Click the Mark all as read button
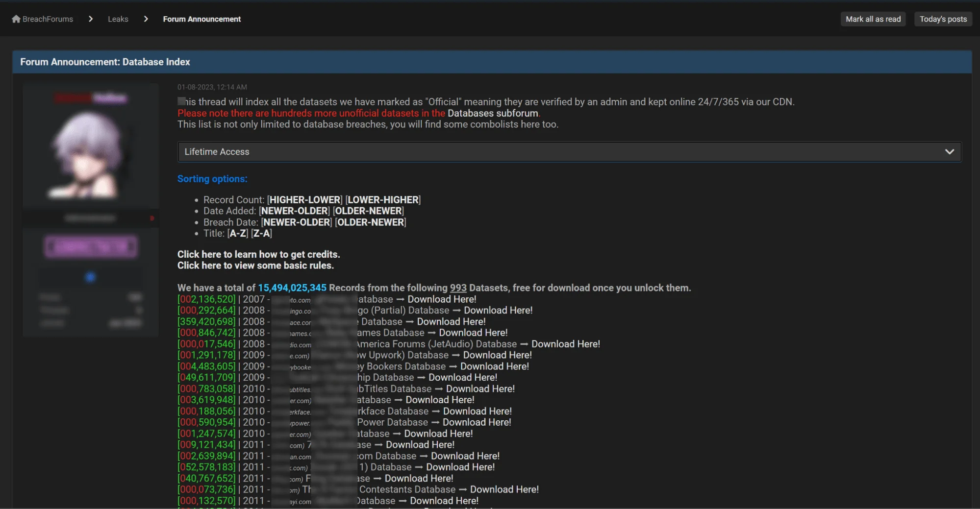The height and width of the screenshot is (509, 980). coord(873,19)
